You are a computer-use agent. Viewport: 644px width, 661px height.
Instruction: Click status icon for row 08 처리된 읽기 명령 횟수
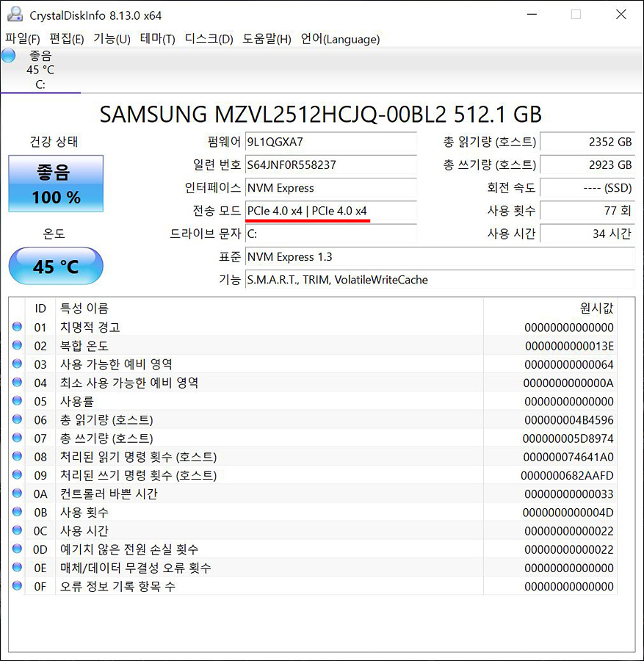pyautogui.click(x=18, y=456)
